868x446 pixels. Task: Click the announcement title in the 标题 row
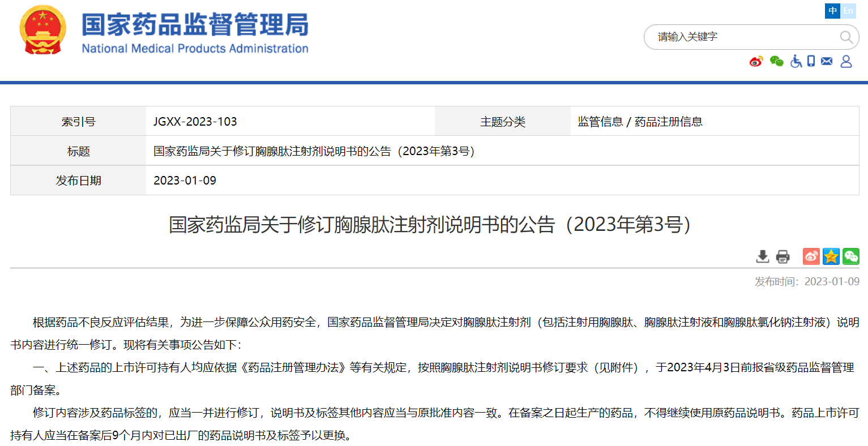[314, 151]
